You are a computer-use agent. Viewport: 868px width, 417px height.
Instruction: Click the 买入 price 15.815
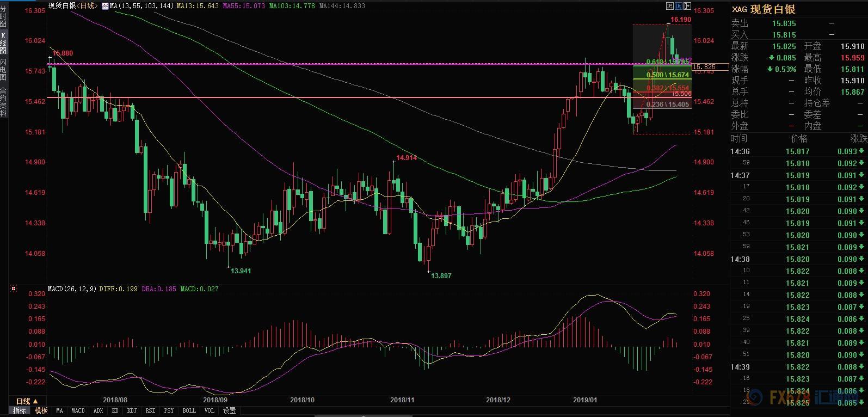784,35
